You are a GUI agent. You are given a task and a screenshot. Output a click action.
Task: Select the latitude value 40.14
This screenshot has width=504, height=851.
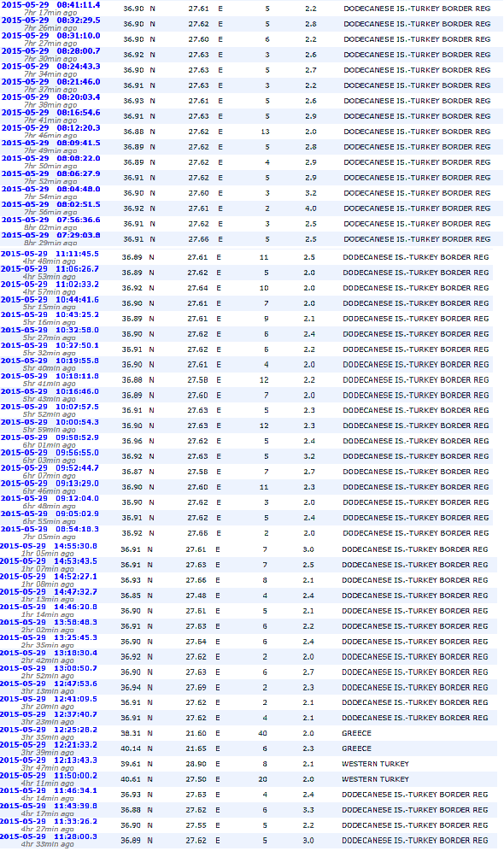[131, 748]
